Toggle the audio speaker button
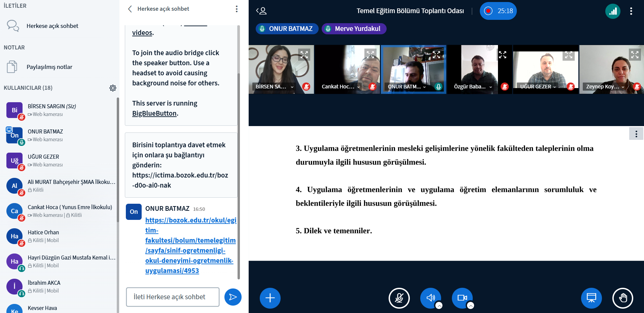644x313 pixels. pyautogui.click(x=430, y=298)
